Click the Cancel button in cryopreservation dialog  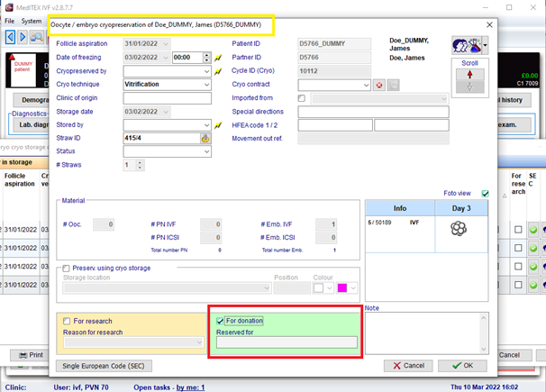coord(408,366)
